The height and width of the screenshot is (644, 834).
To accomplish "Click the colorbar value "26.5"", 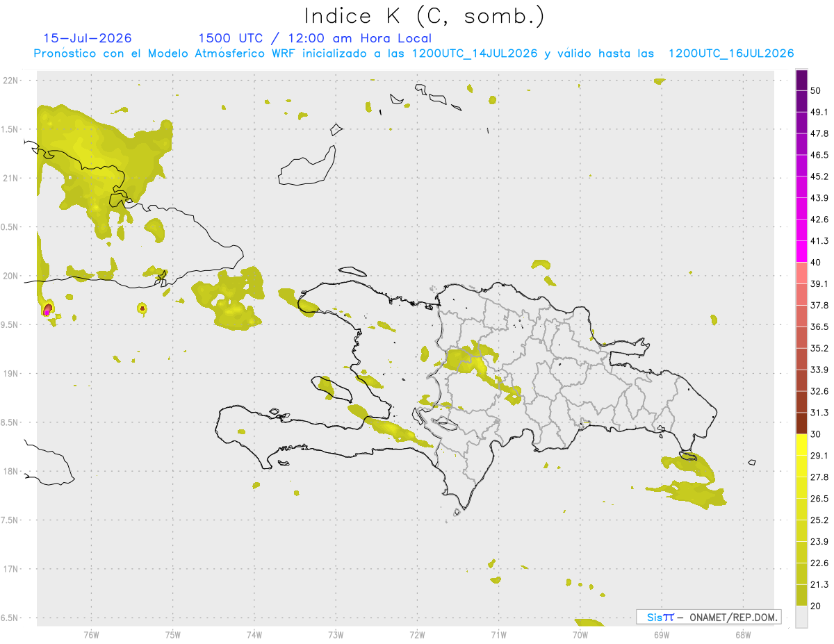I will 819,499.
